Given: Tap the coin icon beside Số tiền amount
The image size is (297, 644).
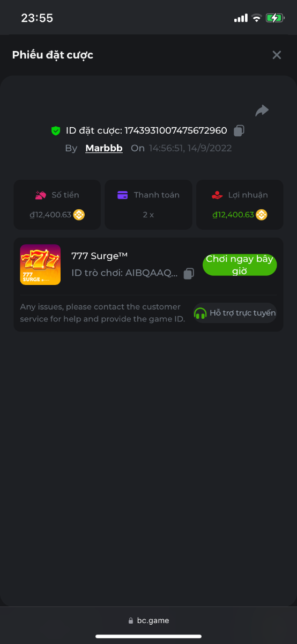Looking at the screenshot, I should pos(79,215).
